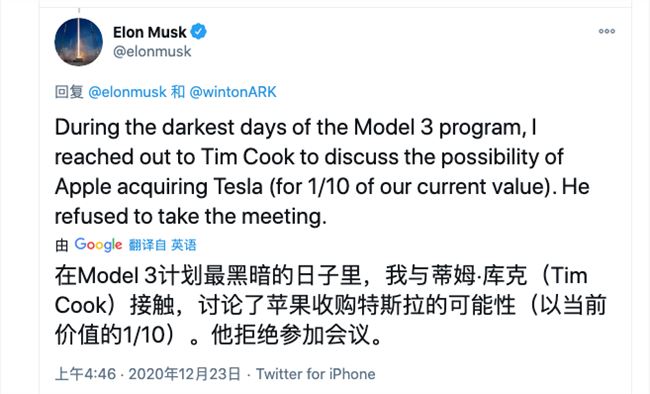The width and height of the screenshot is (650, 394).
Task: Click the thread connector line above the avatar
Action: click(79, 11)
